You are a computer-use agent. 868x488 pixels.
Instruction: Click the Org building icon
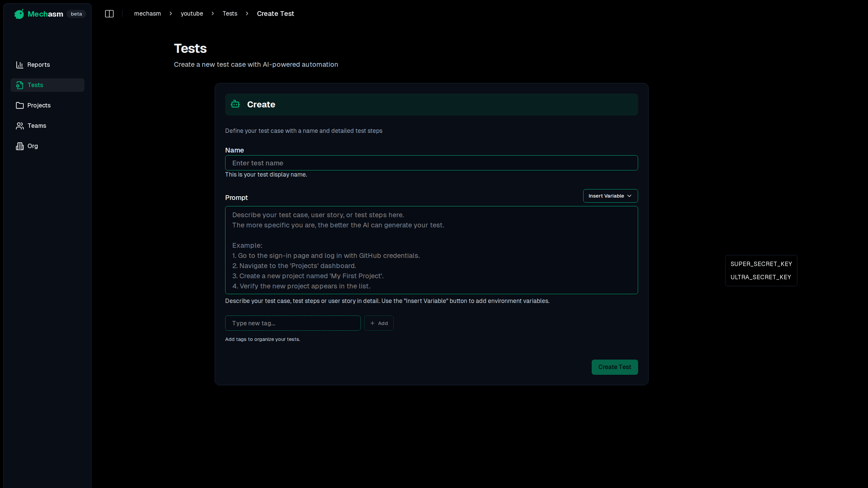pyautogui.click(x=20, y=146)
